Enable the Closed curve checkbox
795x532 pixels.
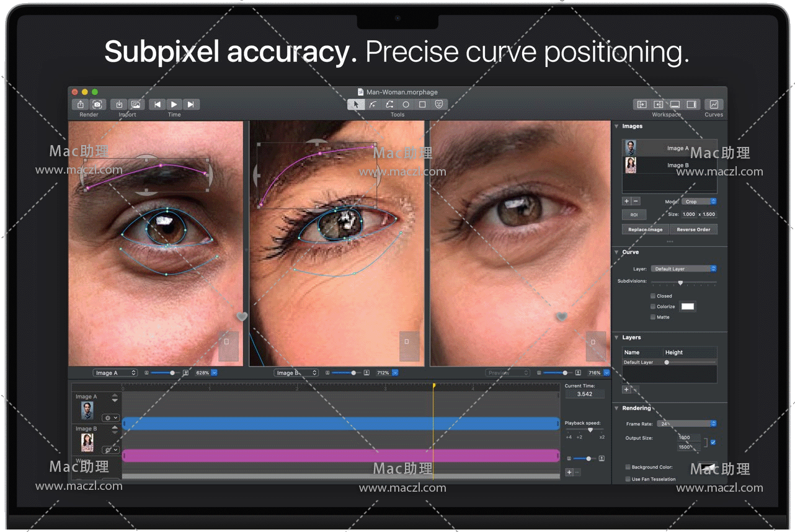tap(653, 296)
